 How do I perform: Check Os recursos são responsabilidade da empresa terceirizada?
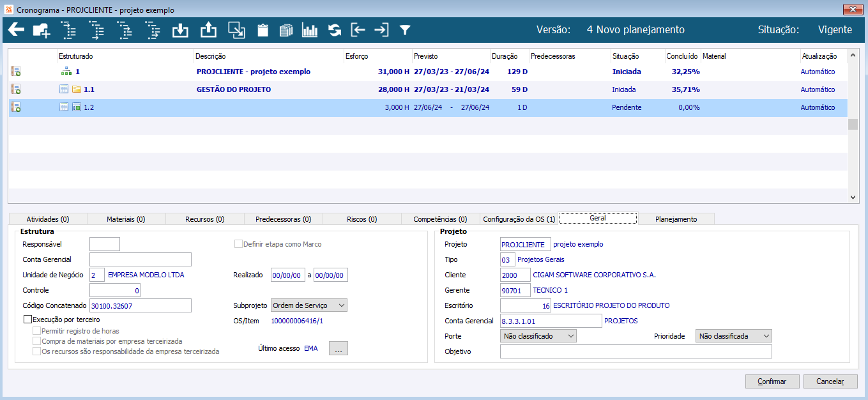[36, 351]
